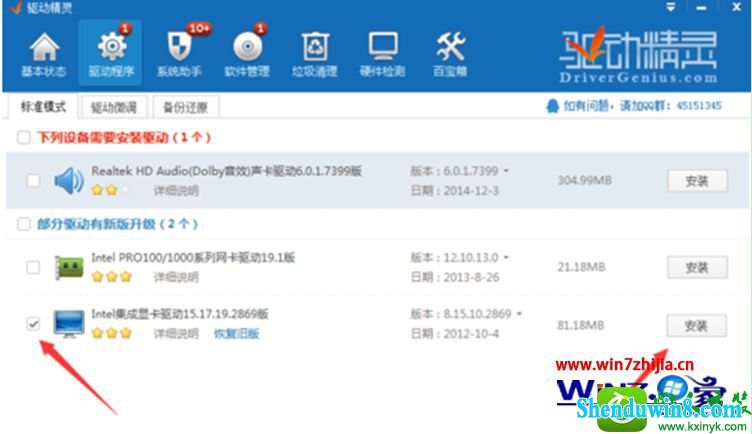The height and width of the screenshot is (434, 752).
Task: Switch to the 备份还原 tab
Action: pos(185,107)
